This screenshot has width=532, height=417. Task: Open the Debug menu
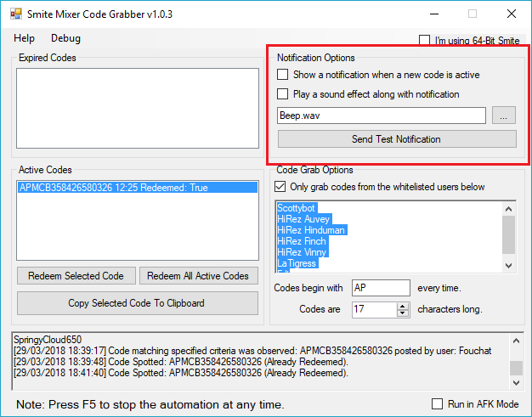pyautogui.click(x=65, y=38)
